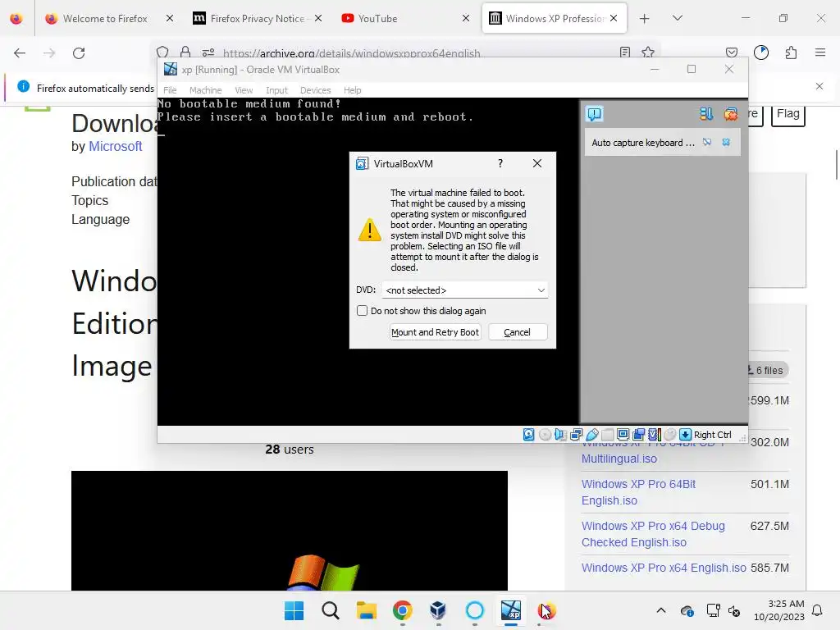Open the Input menu in VirtualBox
Image resolution: width=840 pixels, height=630 pixels.
(x=277, y=90)
